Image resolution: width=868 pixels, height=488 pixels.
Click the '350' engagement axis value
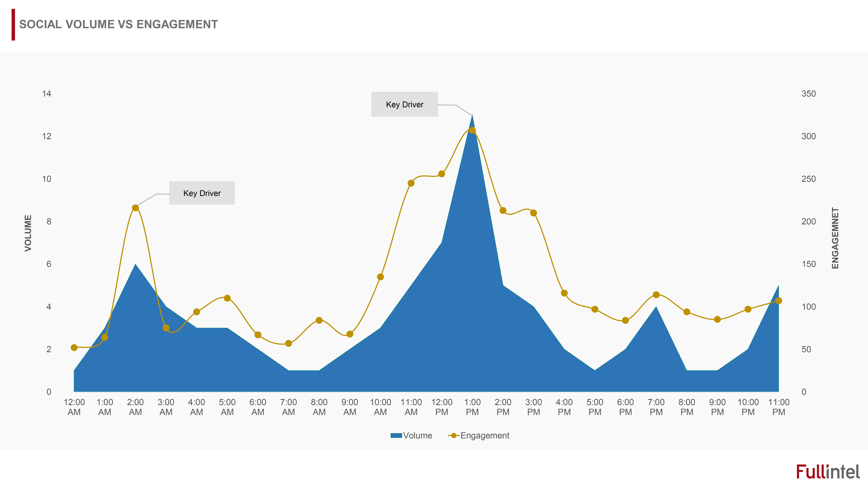tap(809, 94)
